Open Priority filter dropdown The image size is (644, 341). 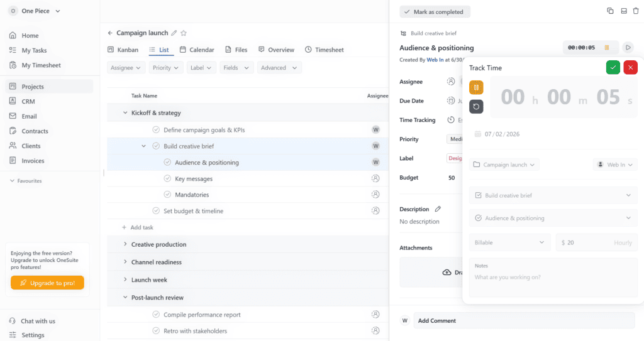[x=166, y=68]
